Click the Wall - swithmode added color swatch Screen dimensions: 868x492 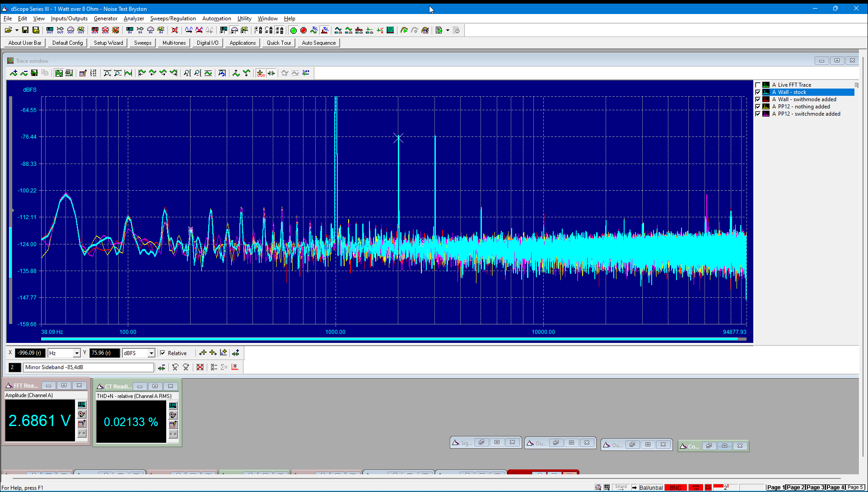point(766,99)
